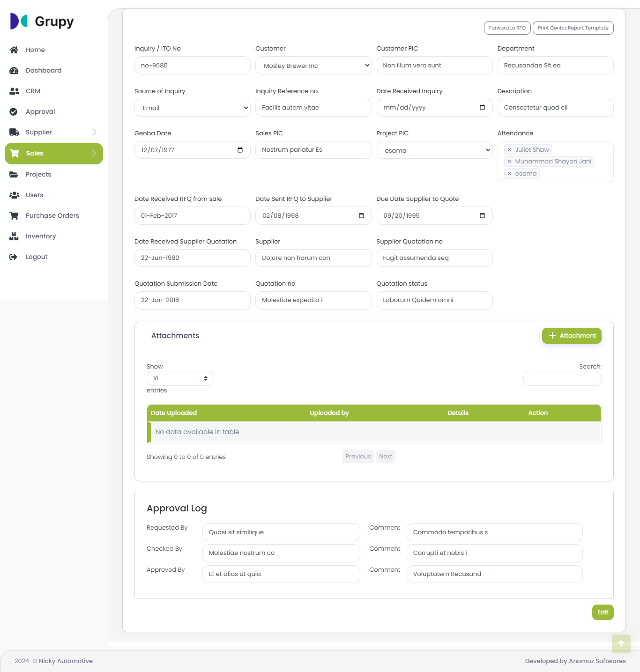Viewport: 640px width, 672px height.
Task: Click the Supplier truck icon
Action: (14, 132)
